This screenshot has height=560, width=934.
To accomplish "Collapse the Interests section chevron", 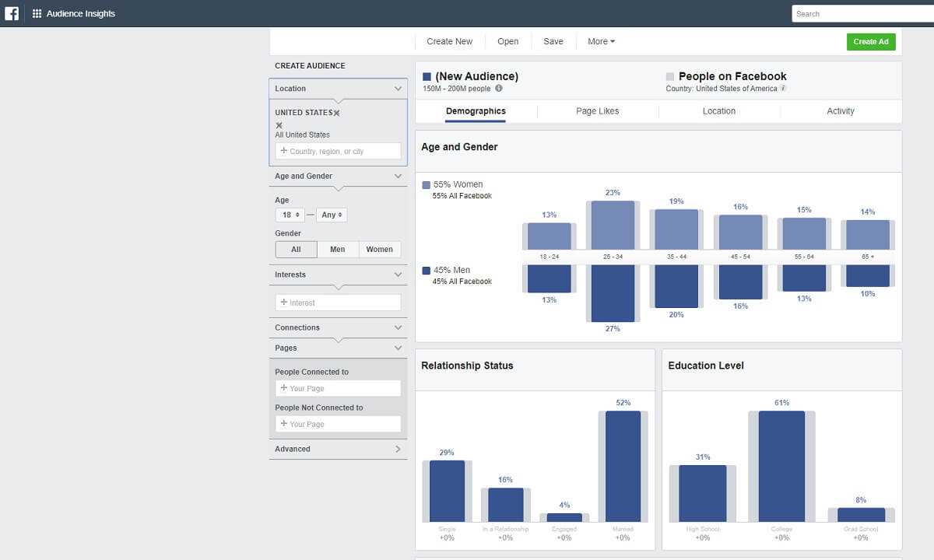I will (398, 275).
